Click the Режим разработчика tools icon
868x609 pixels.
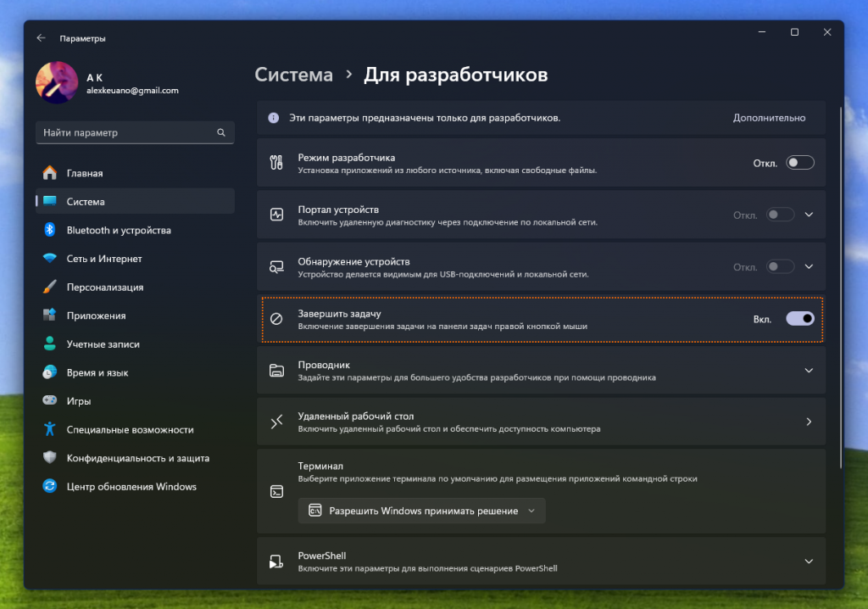click(276, 162)
